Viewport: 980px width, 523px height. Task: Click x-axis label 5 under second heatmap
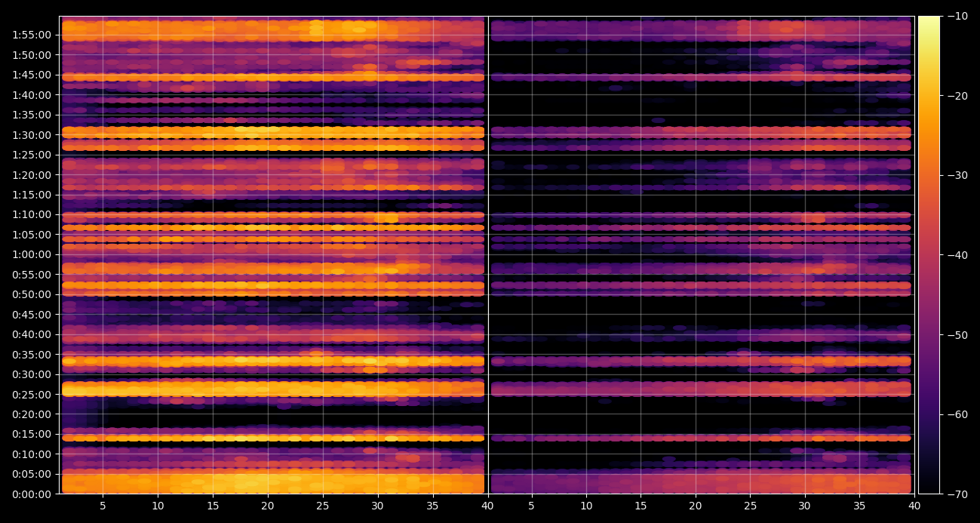click(531, 506)
